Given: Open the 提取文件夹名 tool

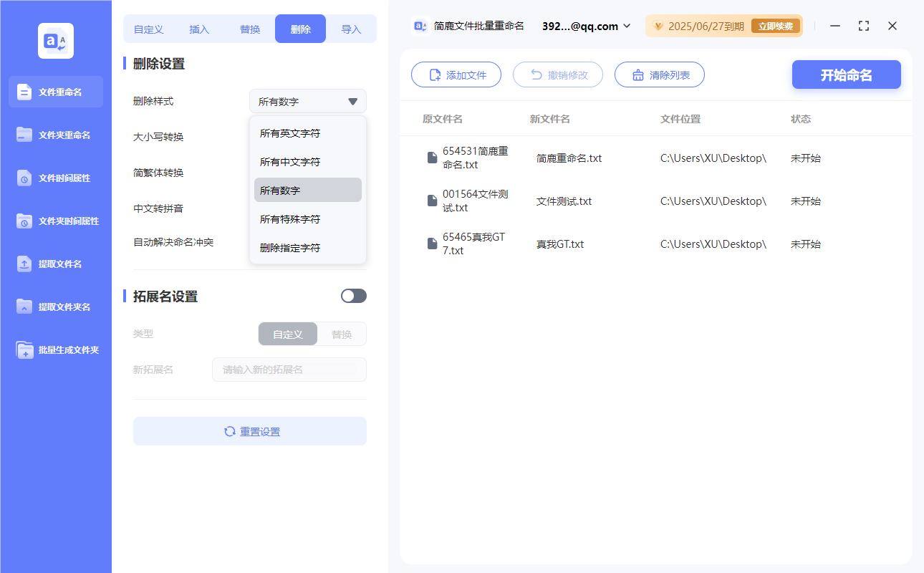Looking at the screenshot, I should tap(55, 307).
